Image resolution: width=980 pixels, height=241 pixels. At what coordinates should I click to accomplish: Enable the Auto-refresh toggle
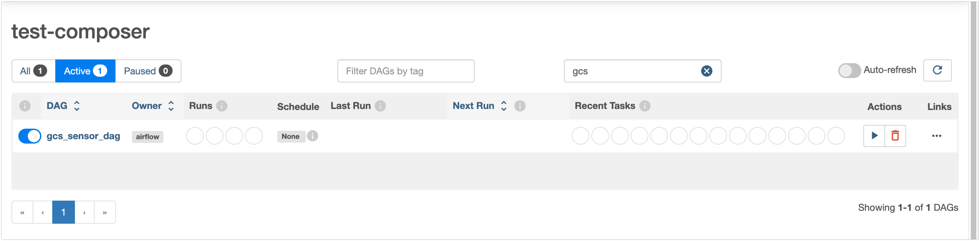tap(849, 70)
